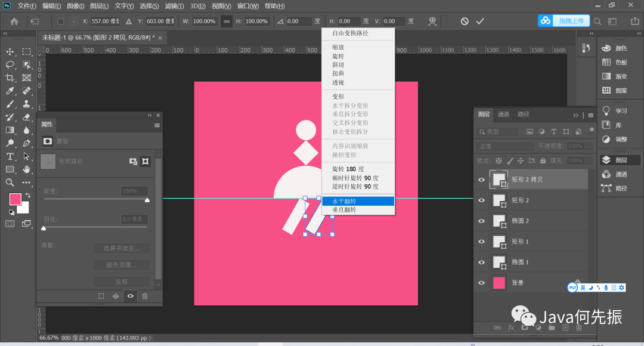This screenshot has height=346, width=644.
Task: Commit transform with the checkmark icon
Action: (480, 21)
